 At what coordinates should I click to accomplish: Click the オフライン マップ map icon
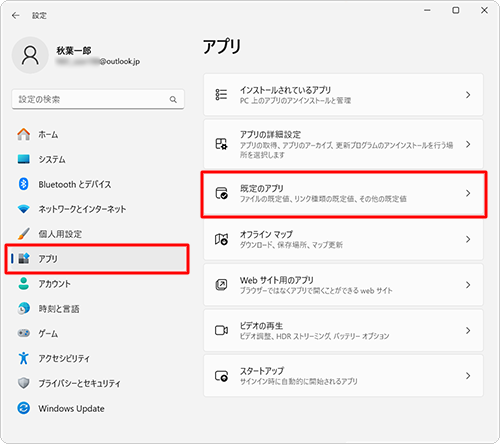tap(221, 239)
